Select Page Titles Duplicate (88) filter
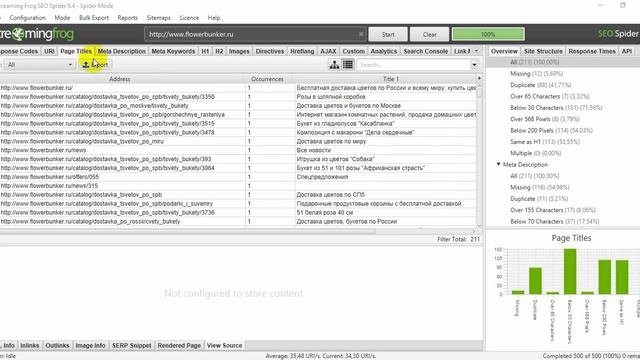This screenshot has height=360, width=640. (x=540, y=85)
